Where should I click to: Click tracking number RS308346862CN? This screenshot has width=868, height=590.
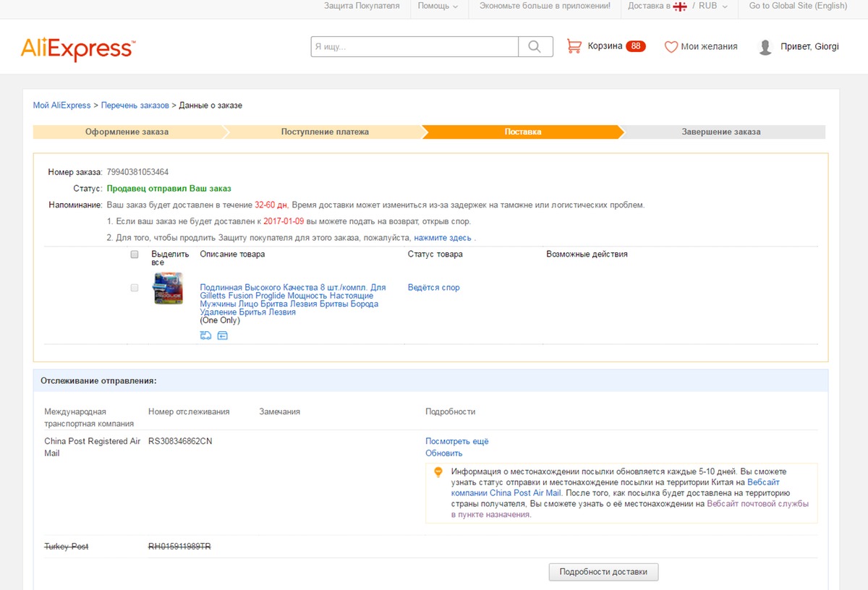click(180, 441)
